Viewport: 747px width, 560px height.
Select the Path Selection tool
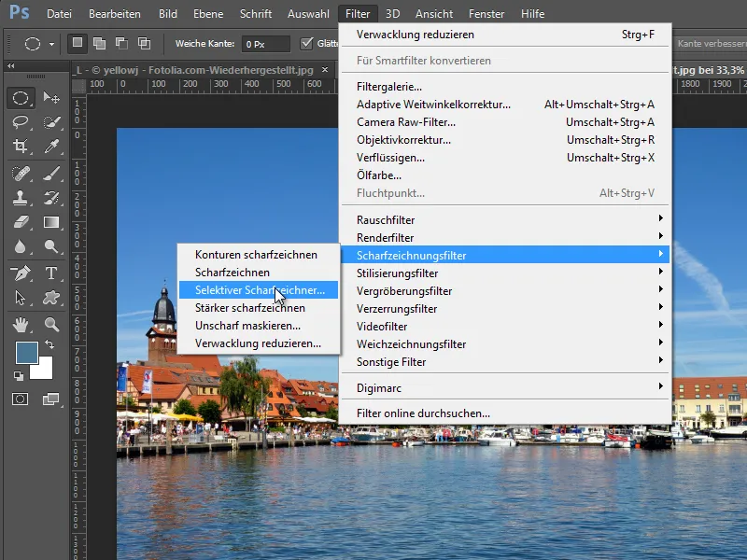pyautogui.click(x=20, y=298)
